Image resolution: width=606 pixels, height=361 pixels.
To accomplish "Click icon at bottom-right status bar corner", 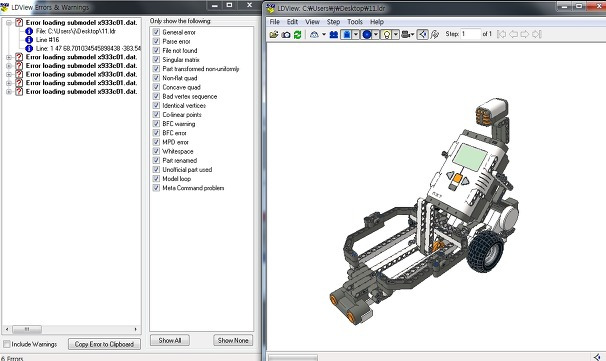I will click(597, 357).
